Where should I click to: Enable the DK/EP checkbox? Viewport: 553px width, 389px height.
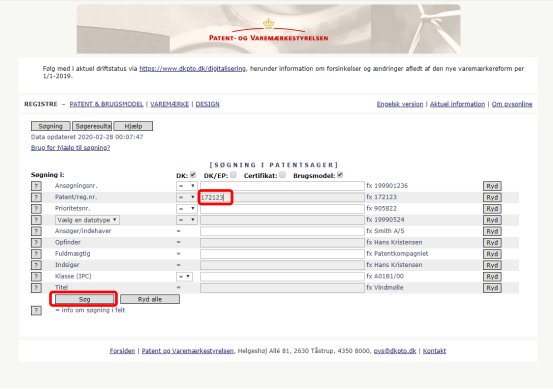click(x=233, y=175)
